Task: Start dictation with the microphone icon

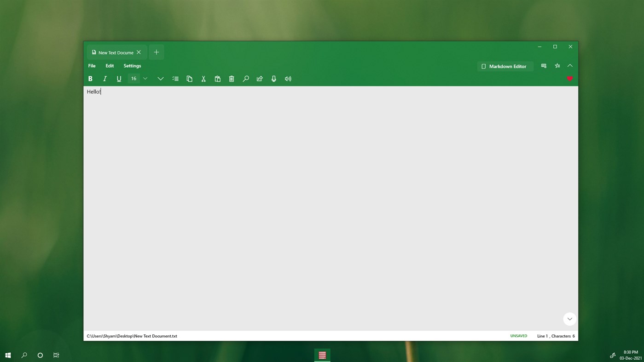Action: coord(273,78)
